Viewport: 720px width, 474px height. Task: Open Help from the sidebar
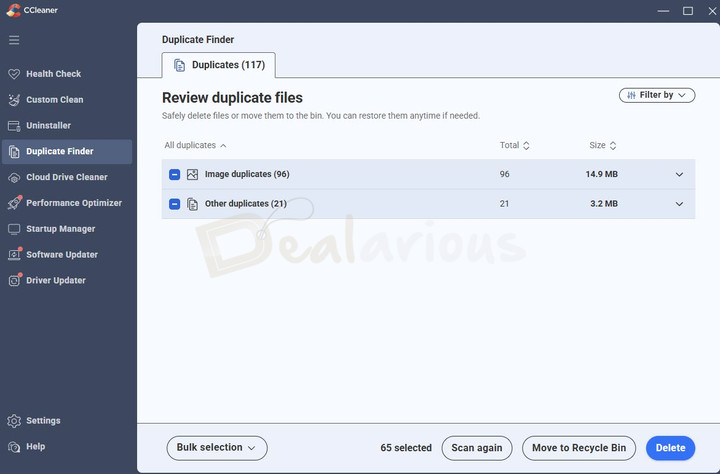[67, 446]
